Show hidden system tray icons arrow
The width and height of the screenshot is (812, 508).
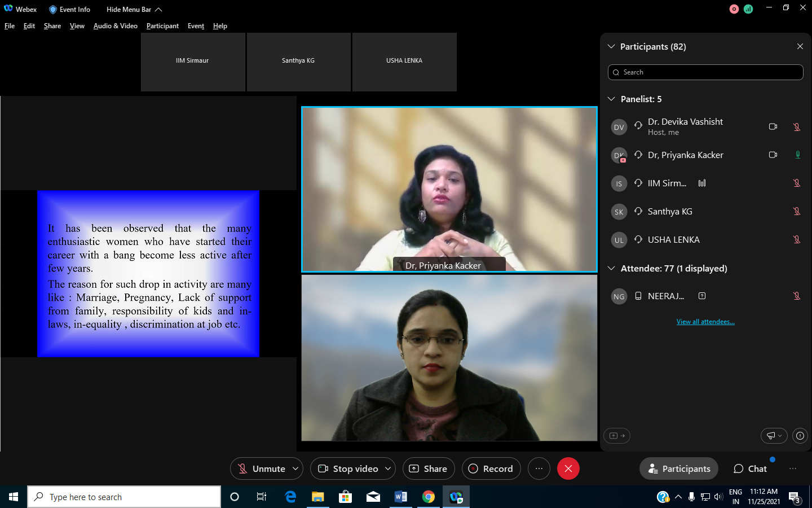(678, 497)
